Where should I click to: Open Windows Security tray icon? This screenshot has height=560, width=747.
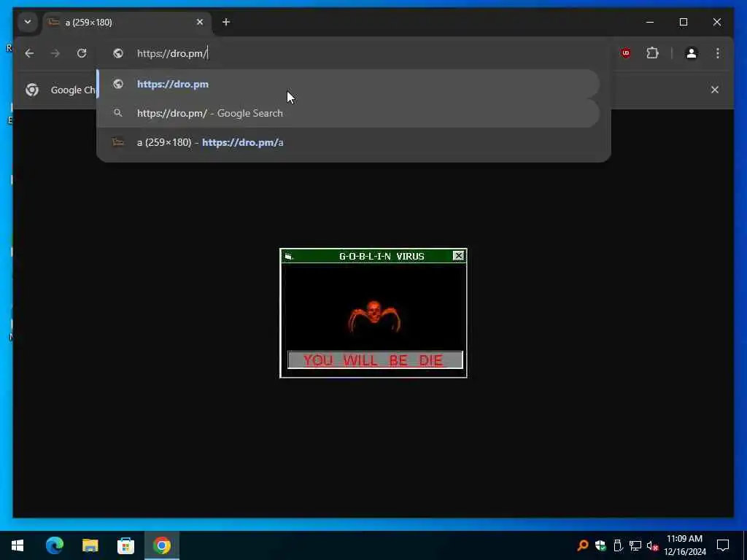[600, 545]
